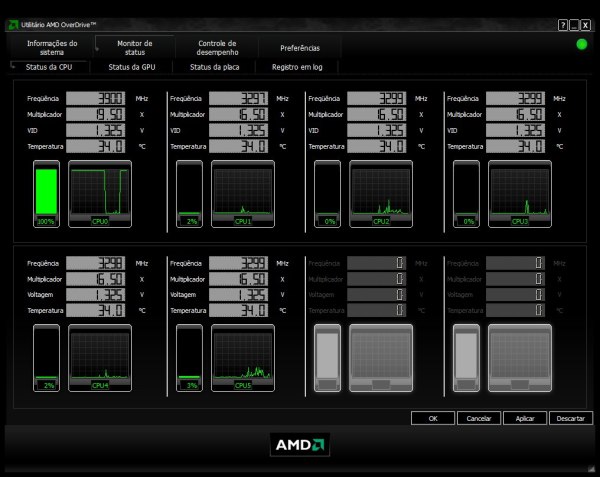Image resolution: width=600 pixels, height=477 pixels.
Task: Click the help question mark button
Action: tap(562, 25)
